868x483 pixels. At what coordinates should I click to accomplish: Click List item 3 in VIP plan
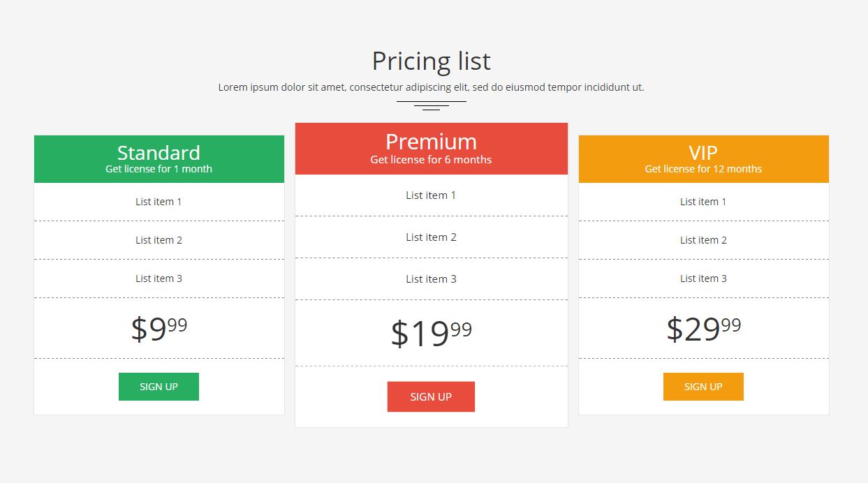[x=703, y=278]
